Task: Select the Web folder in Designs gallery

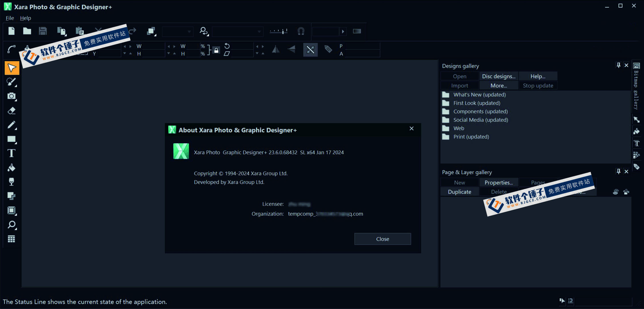Action: coord(454,128)
